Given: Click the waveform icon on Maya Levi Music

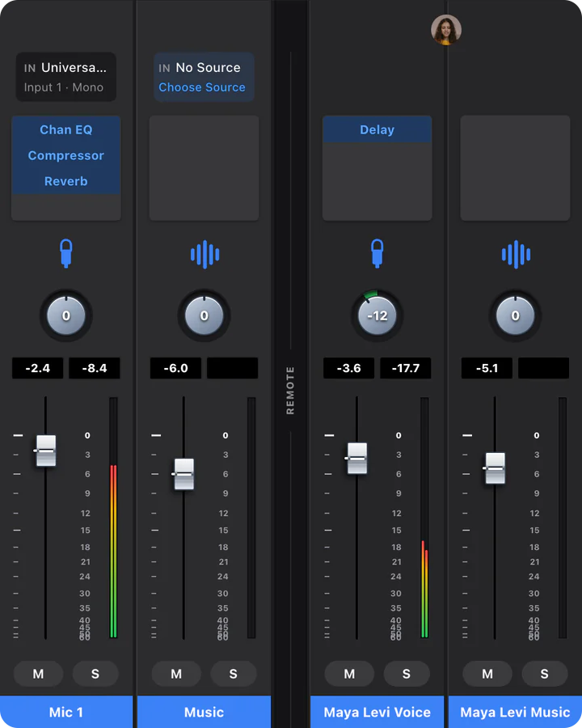Looking at the screenshot, I should point(516,255).
